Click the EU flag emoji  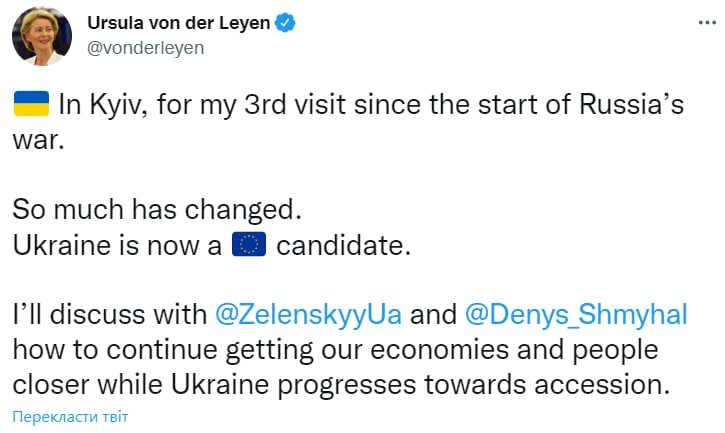247,246
